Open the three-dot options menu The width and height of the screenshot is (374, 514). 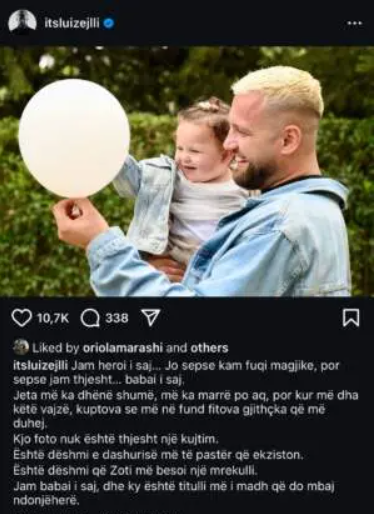coord(355,23)
